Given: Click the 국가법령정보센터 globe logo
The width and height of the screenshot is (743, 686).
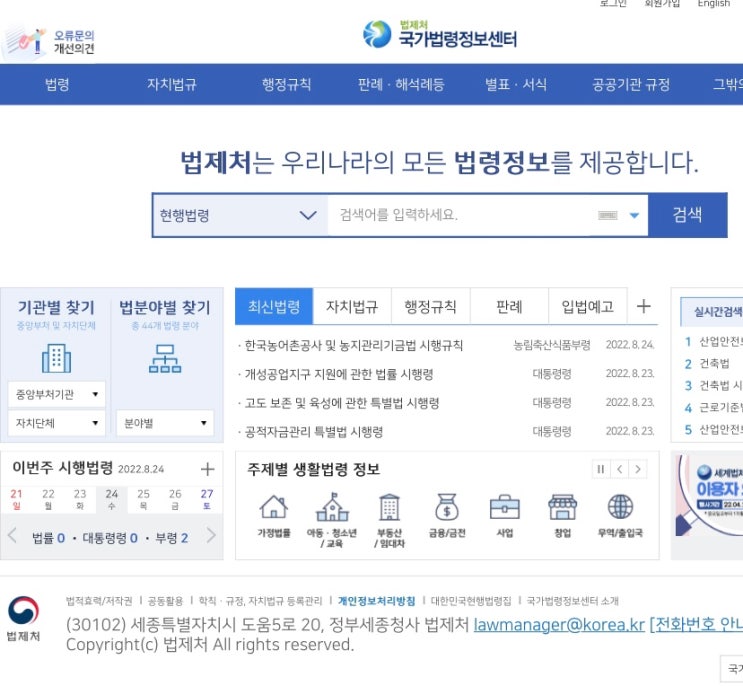Looking at the screenshot, I should (377, 34).
